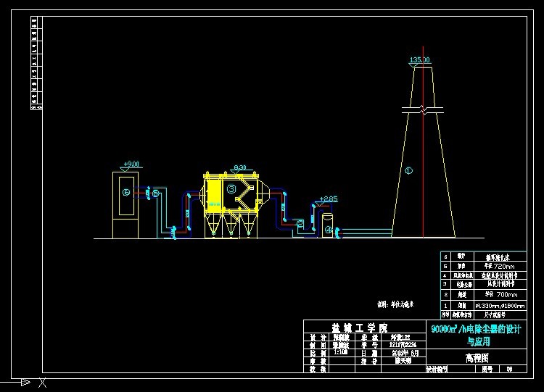Select the ø1330mm,ø1800mm table cell
This screenshot has width=544, height=392.
(500, 306)
